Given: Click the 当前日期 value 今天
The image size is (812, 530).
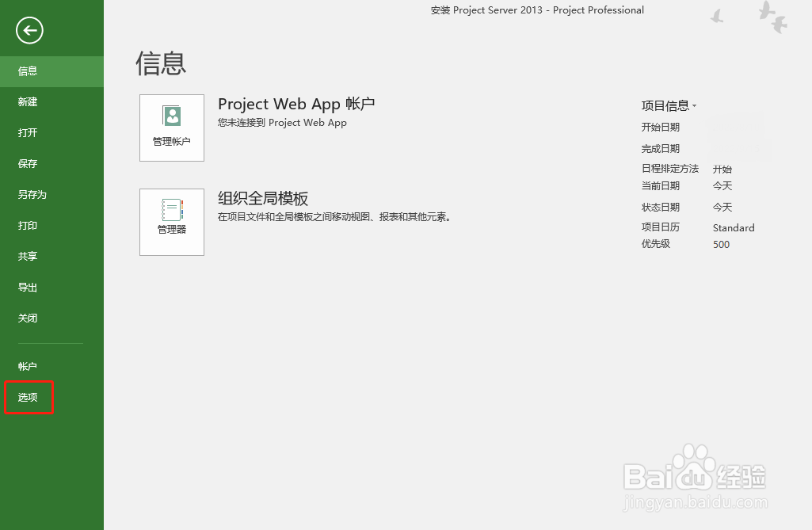Looking at the screenshot, I should point(722,186).
